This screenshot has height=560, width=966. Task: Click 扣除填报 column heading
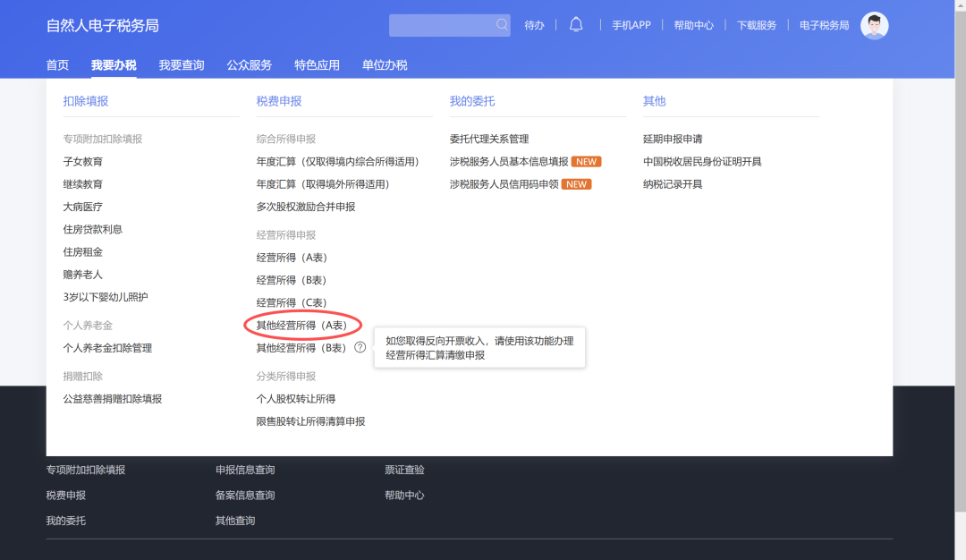pyautogui.click(x=86, y=101)
